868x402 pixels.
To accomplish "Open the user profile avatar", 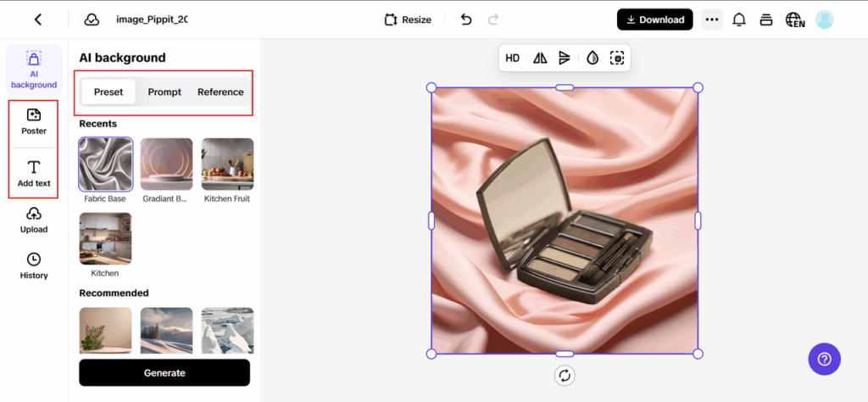I will [824, 20].
